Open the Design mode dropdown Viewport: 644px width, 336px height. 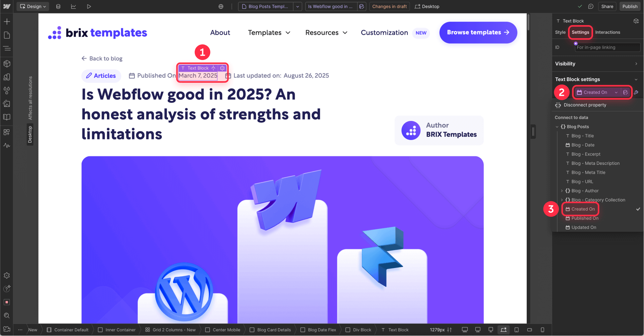coord(33,6)
